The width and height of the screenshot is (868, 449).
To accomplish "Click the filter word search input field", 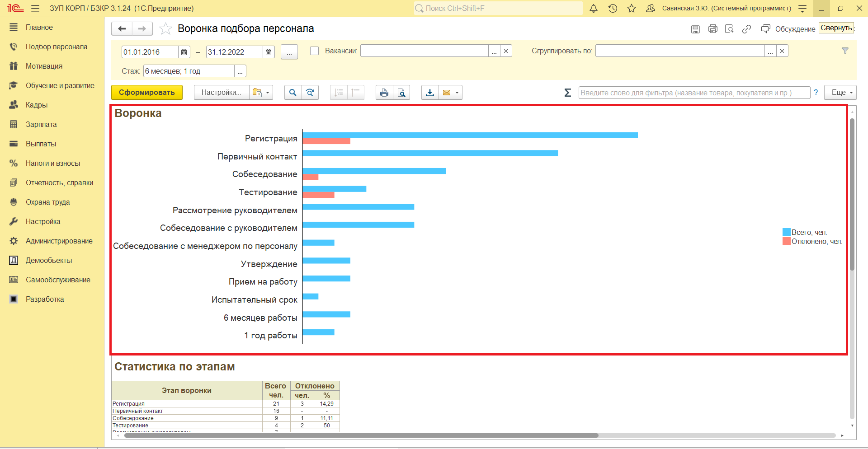I will [x=694, y=93].
